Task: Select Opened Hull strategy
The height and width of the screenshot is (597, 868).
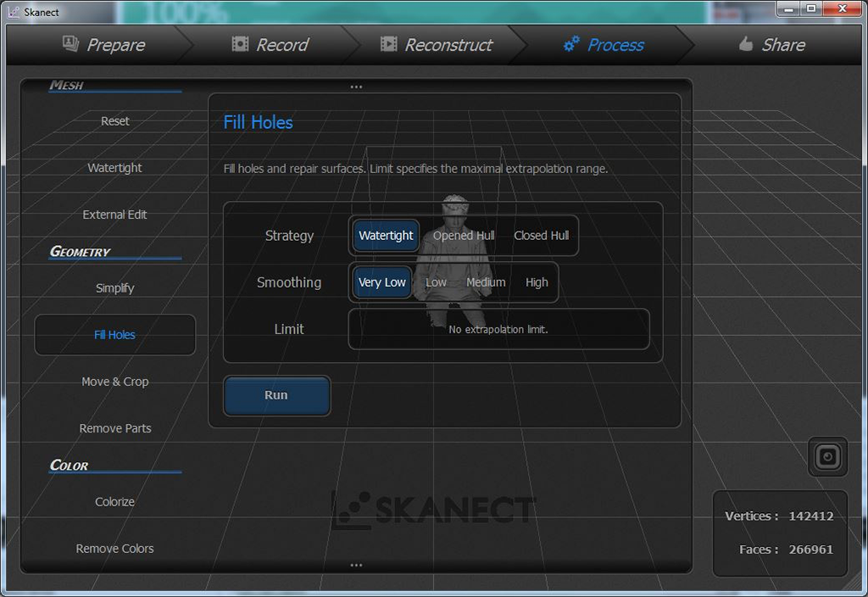Action: pos(464,236)
